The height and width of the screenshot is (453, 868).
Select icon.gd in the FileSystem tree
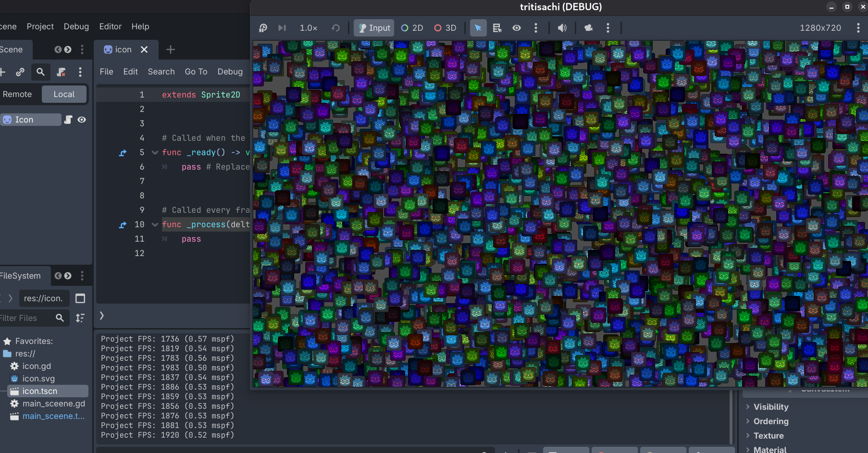(x=37, y=366)
